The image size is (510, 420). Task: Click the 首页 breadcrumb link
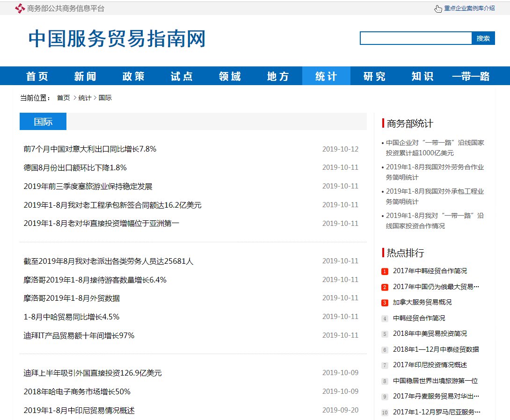coord(63,97)
